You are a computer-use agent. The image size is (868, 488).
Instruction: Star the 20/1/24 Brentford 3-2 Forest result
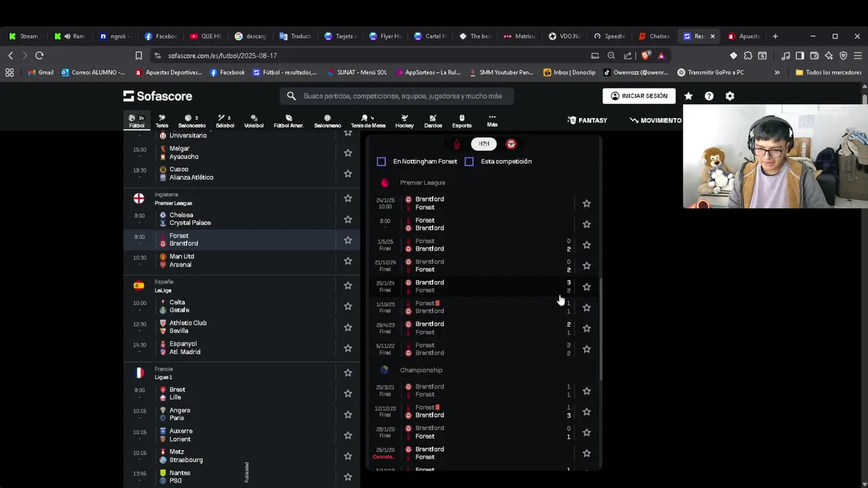click(587, 287)
